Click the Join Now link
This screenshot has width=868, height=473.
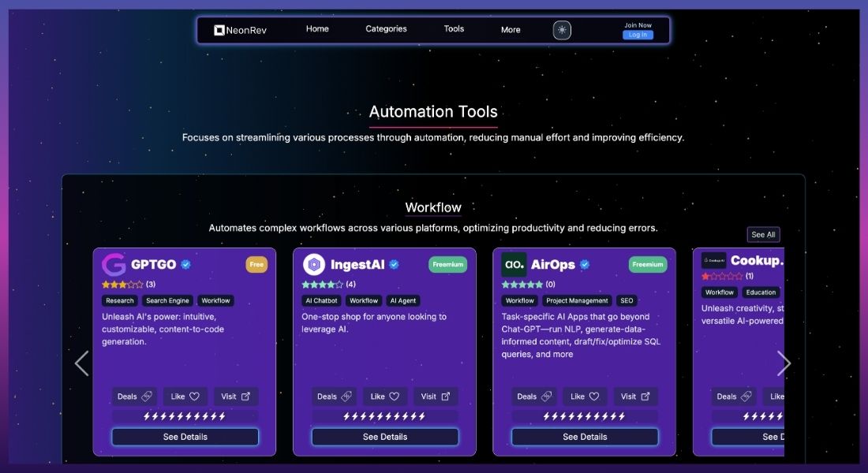tap(638, 25)
